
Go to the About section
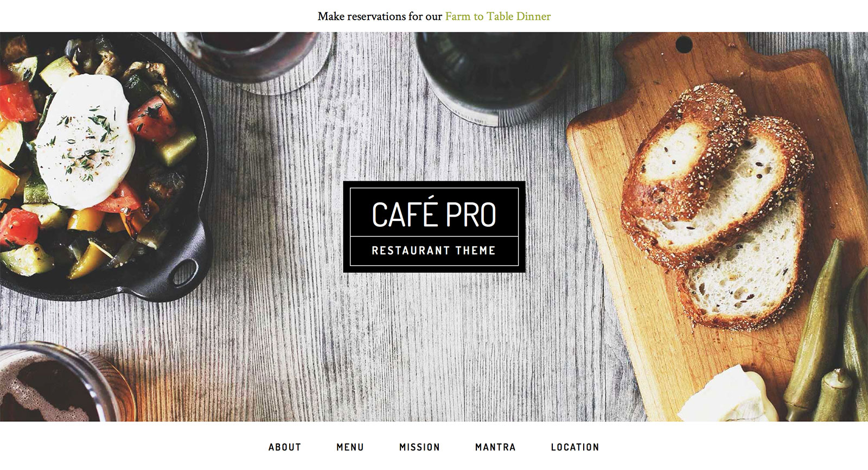285,447
